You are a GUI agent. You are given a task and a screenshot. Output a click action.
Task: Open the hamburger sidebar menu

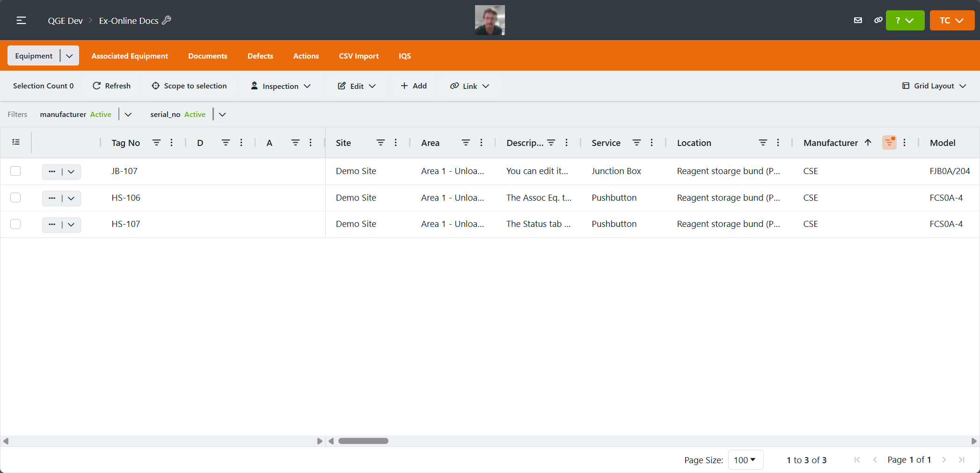21,21
